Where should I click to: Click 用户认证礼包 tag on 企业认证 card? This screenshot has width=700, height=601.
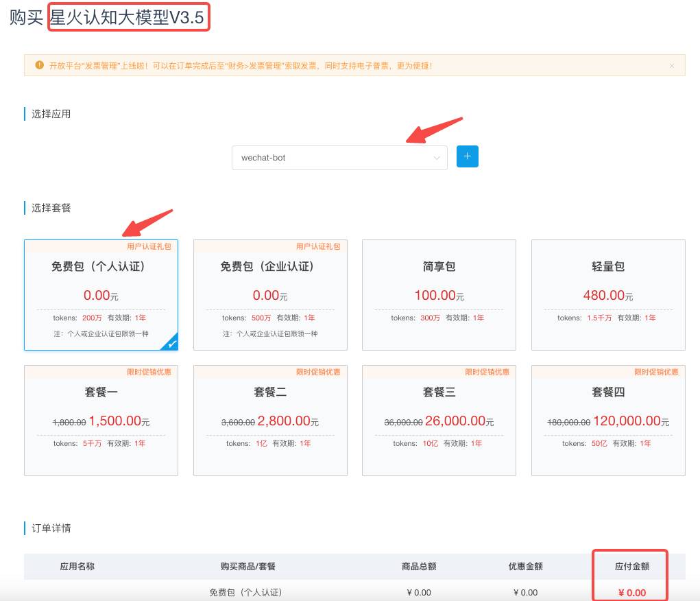pyautogui.click(x=318, y=246)
